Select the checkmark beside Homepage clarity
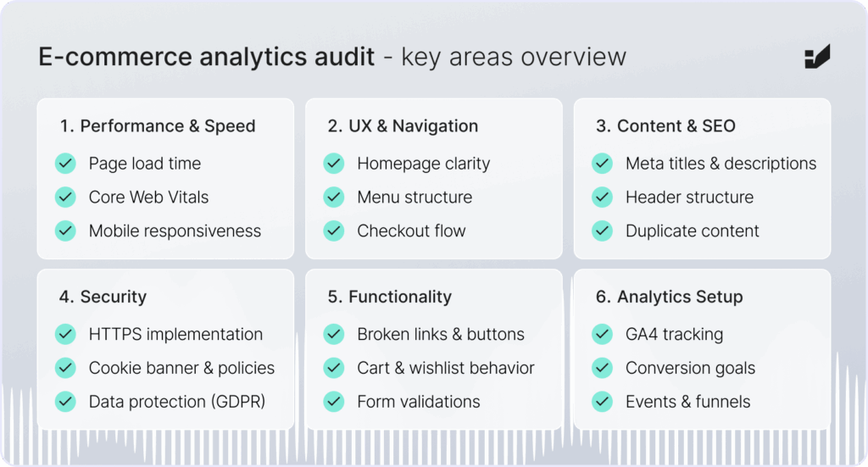 tap(334, 164)
